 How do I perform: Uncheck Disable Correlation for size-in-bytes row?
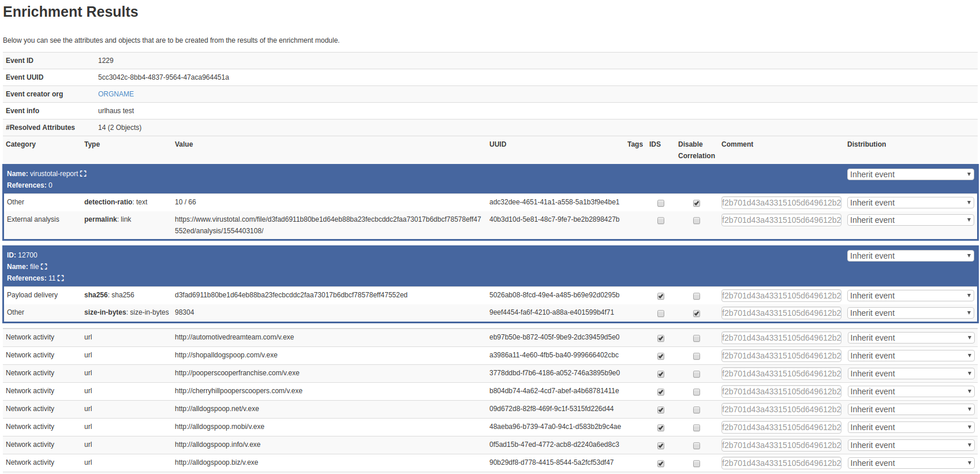click(x=697, y=313)
